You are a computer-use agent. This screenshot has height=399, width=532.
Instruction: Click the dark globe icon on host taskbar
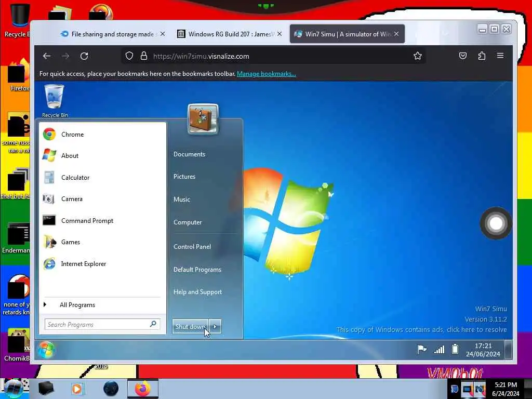pos(111,389)
